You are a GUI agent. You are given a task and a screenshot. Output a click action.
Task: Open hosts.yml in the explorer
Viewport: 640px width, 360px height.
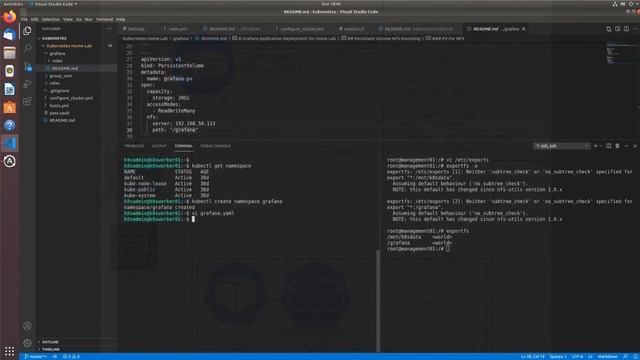(59, 106)
